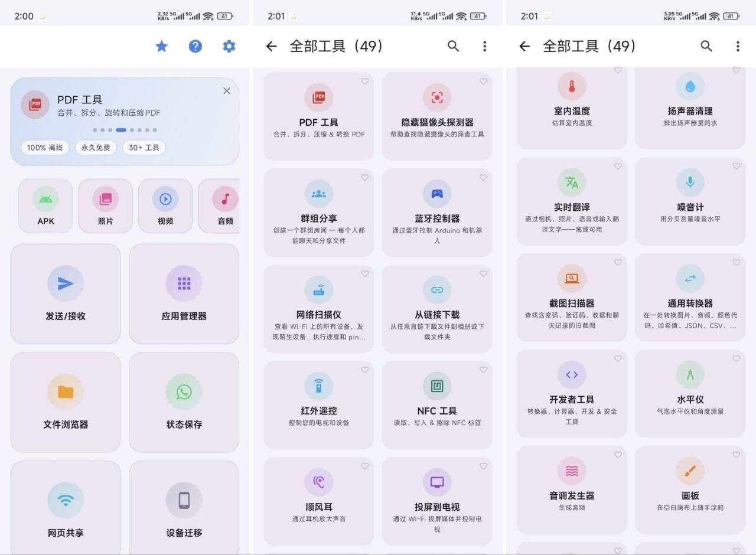This screenshot has height=555, width=756.
Task: Search tools in right 全部工具 screen
Action: [706, 46]
